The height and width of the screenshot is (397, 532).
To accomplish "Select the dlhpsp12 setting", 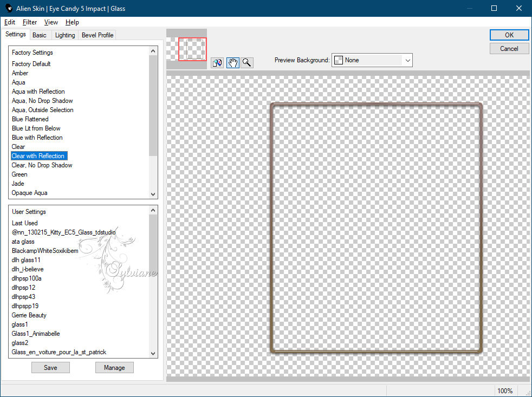I will pyautogui.click(x=23, y=288).
